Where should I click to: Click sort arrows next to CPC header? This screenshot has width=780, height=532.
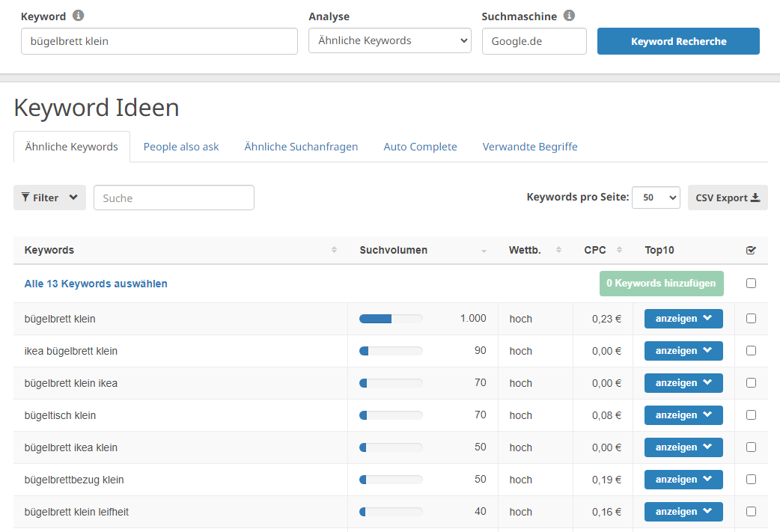[x=620, y=250]
